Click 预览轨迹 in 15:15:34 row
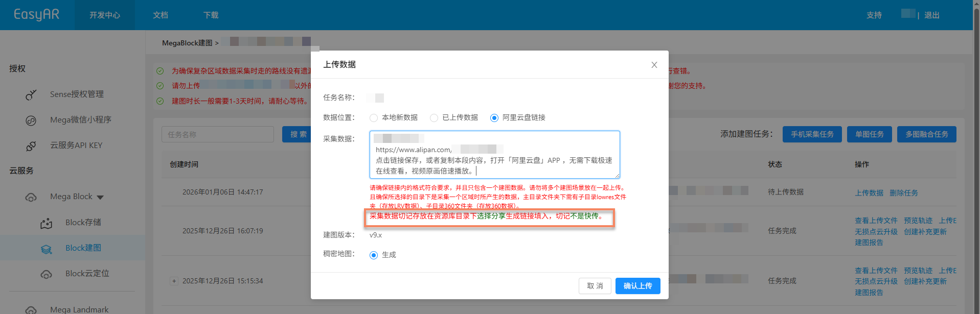 (x=918, y=271)
